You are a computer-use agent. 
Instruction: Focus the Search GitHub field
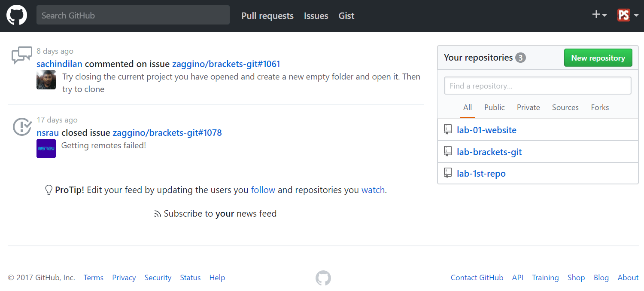[133, 15]
